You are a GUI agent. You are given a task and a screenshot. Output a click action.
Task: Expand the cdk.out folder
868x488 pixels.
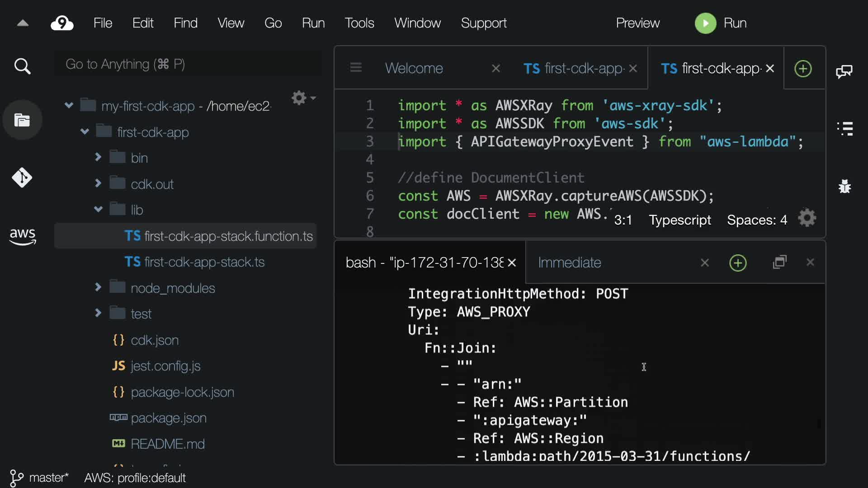tap(98, 183)
